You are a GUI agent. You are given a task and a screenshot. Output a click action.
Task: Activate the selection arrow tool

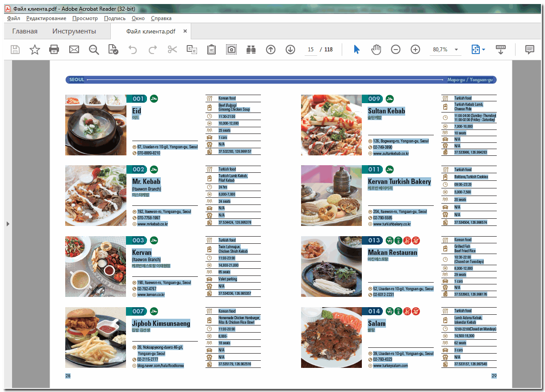point(356,50)
